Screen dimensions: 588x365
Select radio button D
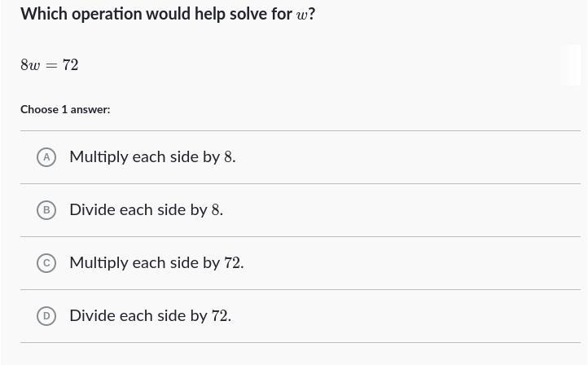[46, 316]
